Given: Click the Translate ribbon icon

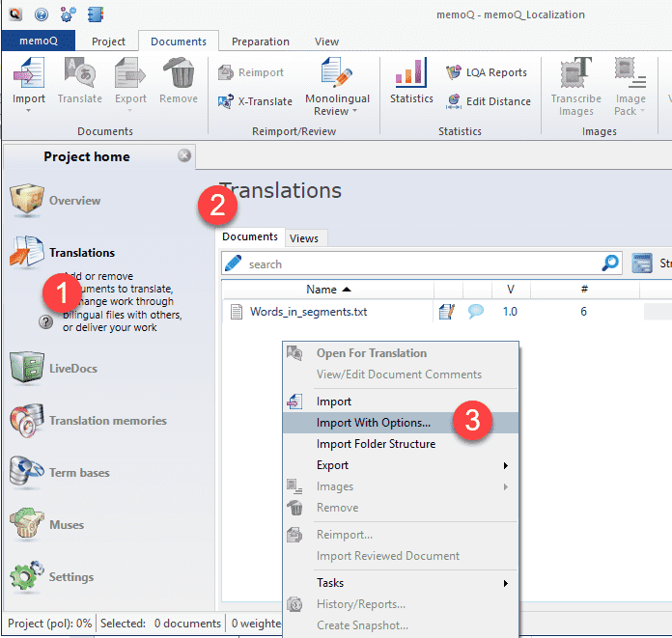Looking at the screenshot, I should 80,73.
